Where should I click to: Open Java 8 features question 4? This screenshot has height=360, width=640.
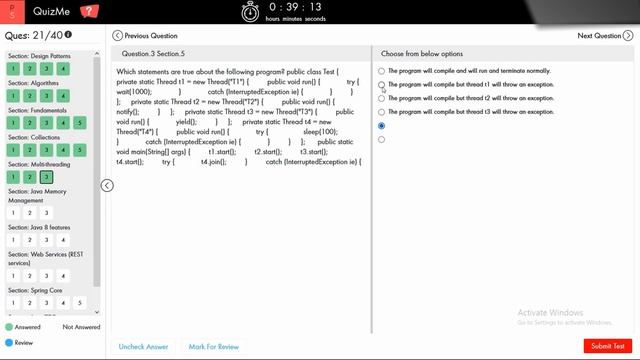click(63, 240)
